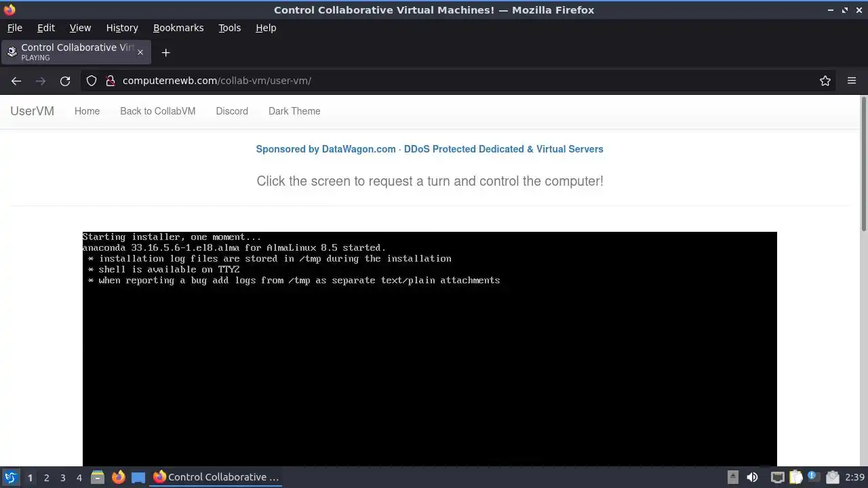Open the View menu

[80, 28]
